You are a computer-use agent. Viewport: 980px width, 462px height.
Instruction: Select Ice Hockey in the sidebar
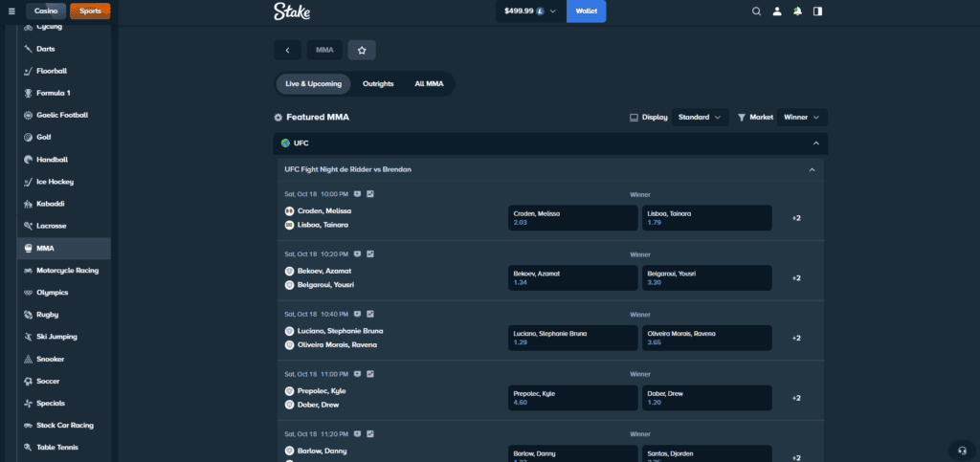pyautogui.click(x=55, y=182)
